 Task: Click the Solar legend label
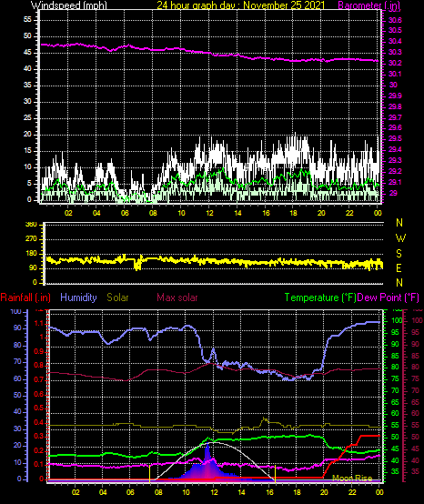click(117, 297)
